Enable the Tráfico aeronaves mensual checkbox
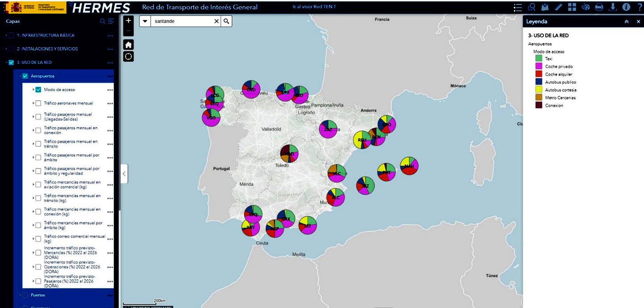This screenshot has width=644, height=308. coord(38,103)
